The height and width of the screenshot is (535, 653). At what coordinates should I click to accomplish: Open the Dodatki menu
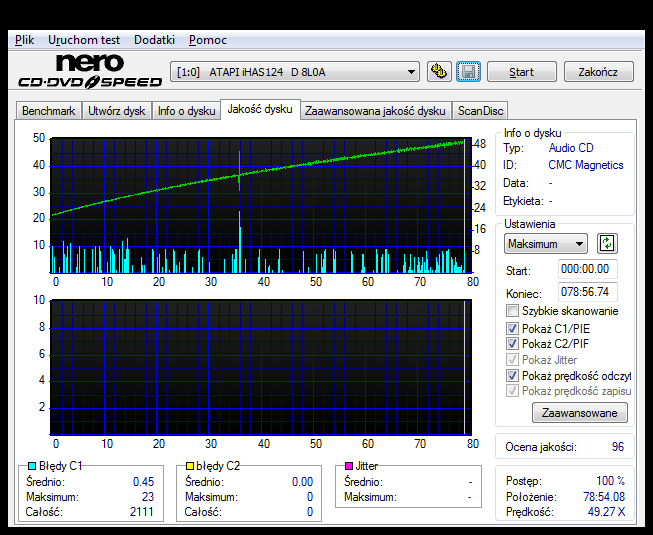coord(154,40)
